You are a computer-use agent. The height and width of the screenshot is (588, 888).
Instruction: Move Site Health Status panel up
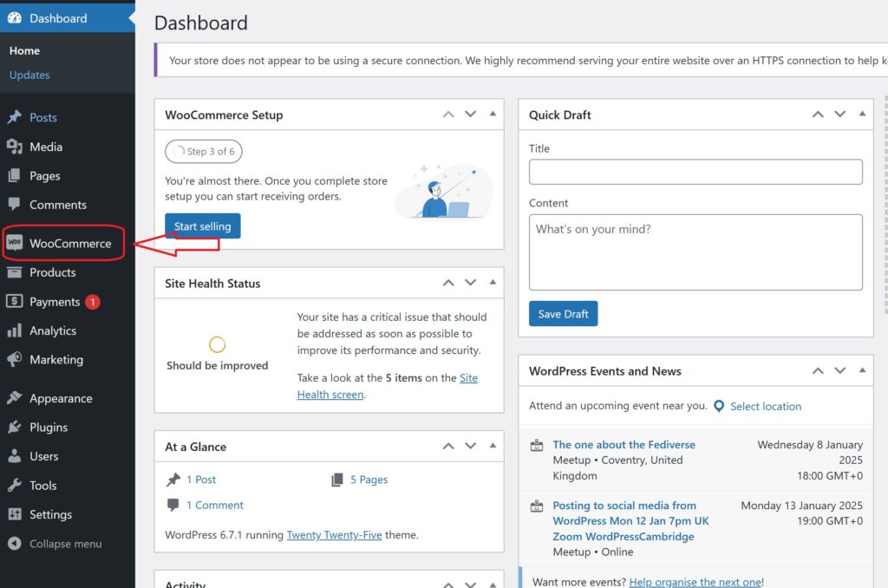coord(448,283)
